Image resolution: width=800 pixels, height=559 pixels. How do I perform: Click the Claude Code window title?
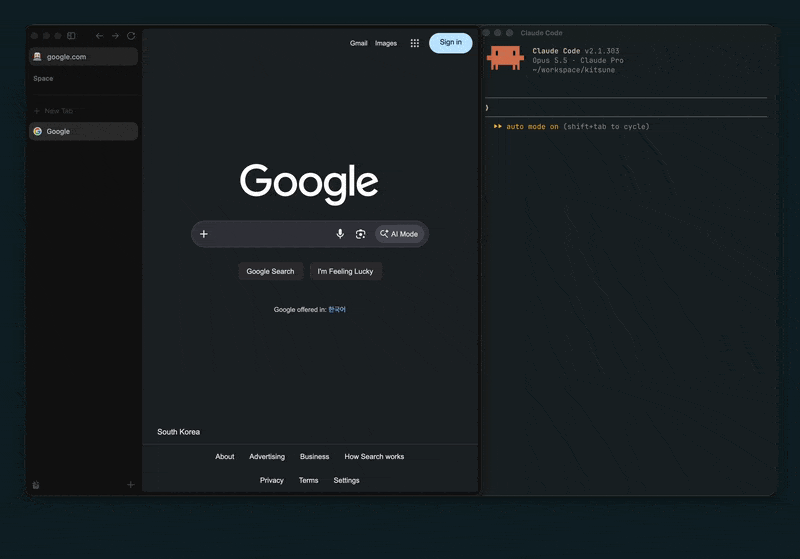point(541,33)
